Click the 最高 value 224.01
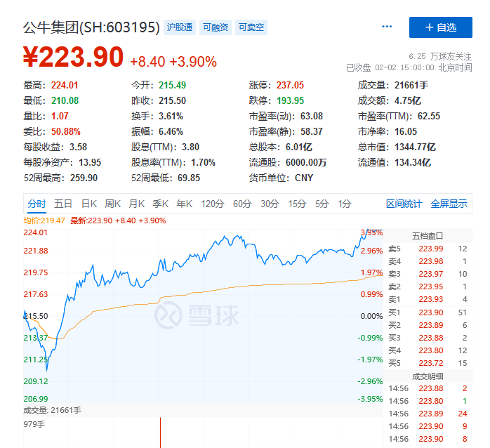The height and width of the screenshot is (448, 490). [x=65, y=85]
